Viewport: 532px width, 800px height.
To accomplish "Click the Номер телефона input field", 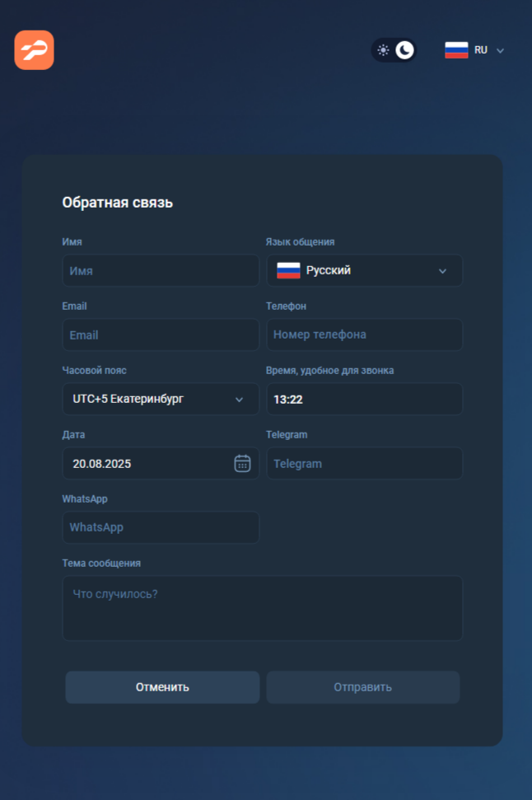I will pos(365,335).
